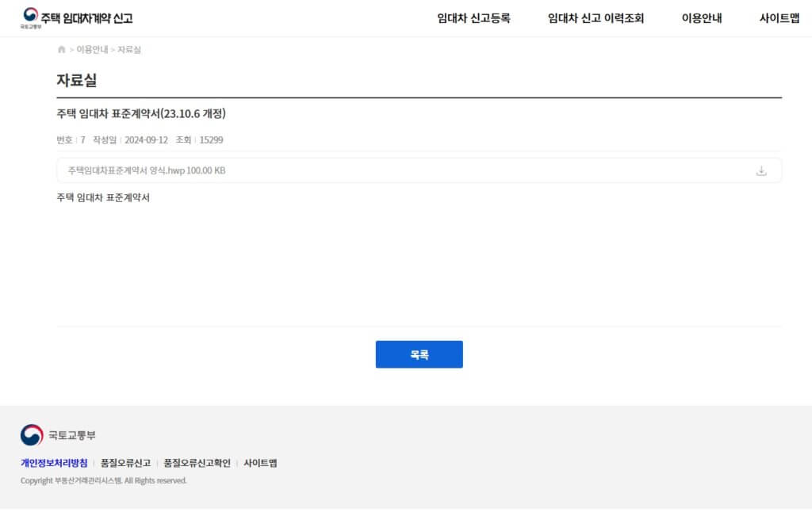Open the 임대차 신고등록 menu
Viewport: 812px width, 512px height.
pyautogui.click(x=473, y=18)
